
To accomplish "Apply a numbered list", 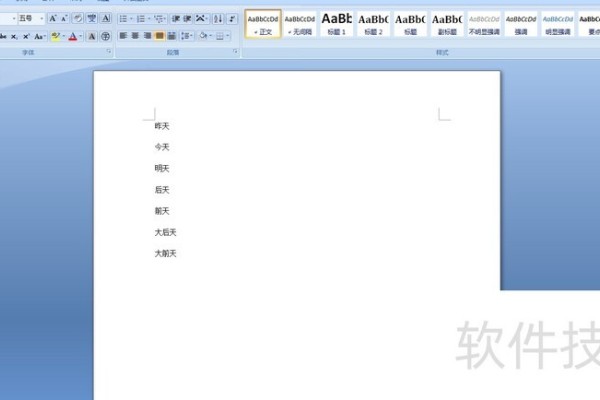I will pos(140,19).
